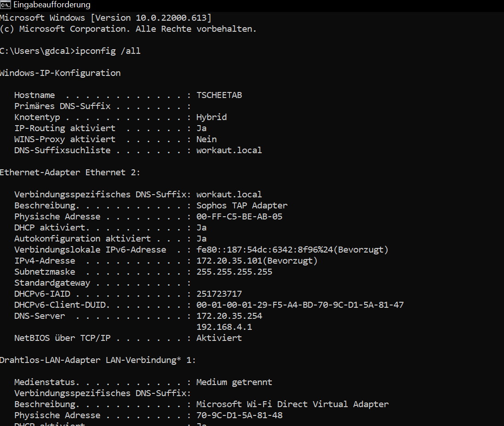The image size is (504, 426).
Task: Click the workaut.local DNS-Suffixsuchliste value
Action: tap(229, 150)
